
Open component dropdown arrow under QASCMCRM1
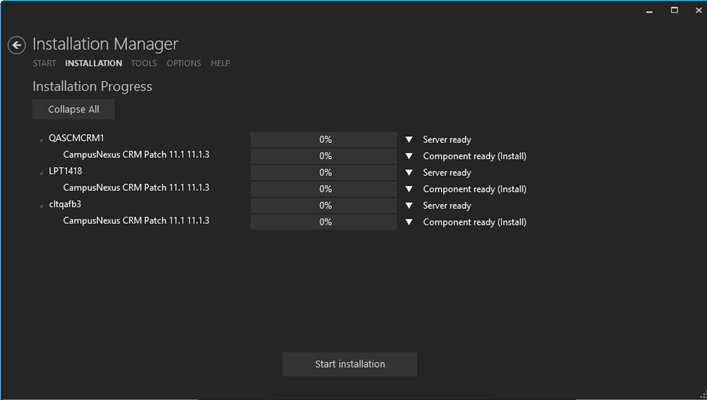point(409,156)
